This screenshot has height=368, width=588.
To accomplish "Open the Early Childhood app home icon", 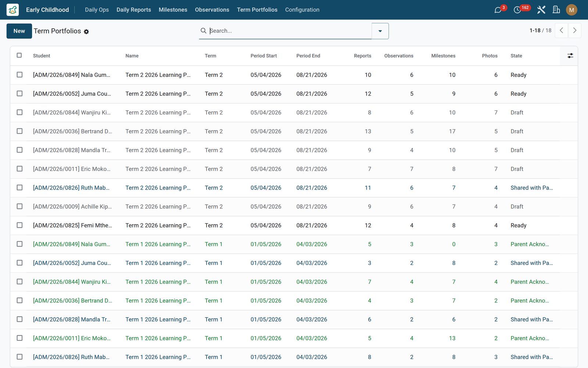I will pos(12,10).
